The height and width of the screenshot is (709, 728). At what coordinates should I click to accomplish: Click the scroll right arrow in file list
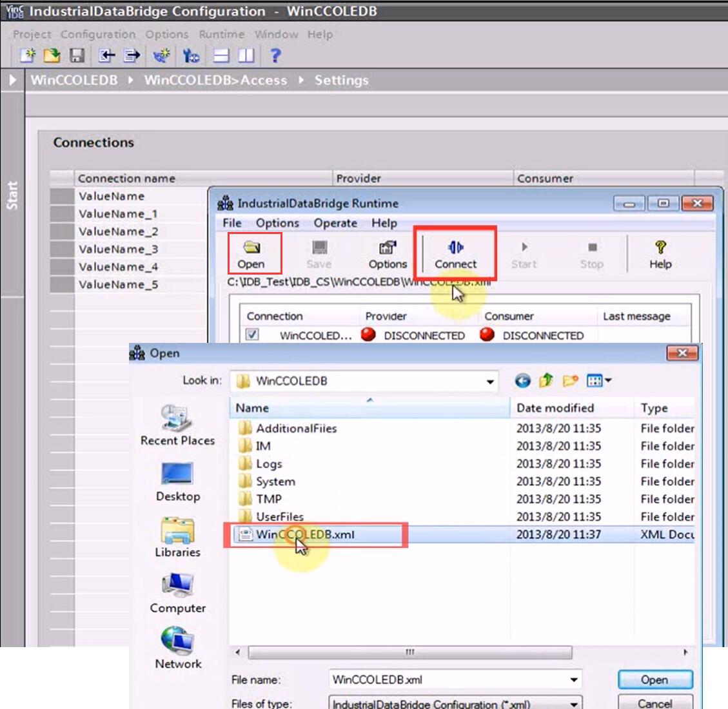(x=685, y=652)
